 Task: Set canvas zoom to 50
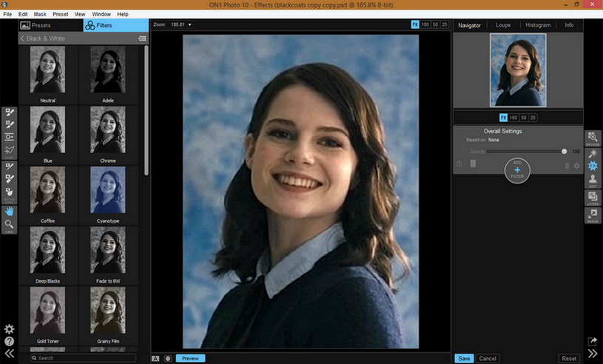coord(435,24)
